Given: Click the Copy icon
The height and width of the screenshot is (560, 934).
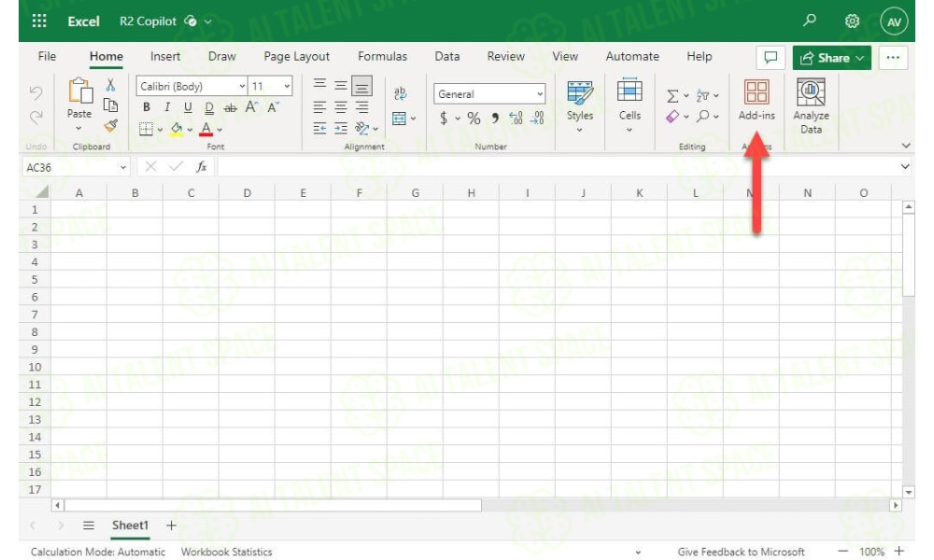Looking at the screenshot, I should pyautogui.click(x=110, y=105).
